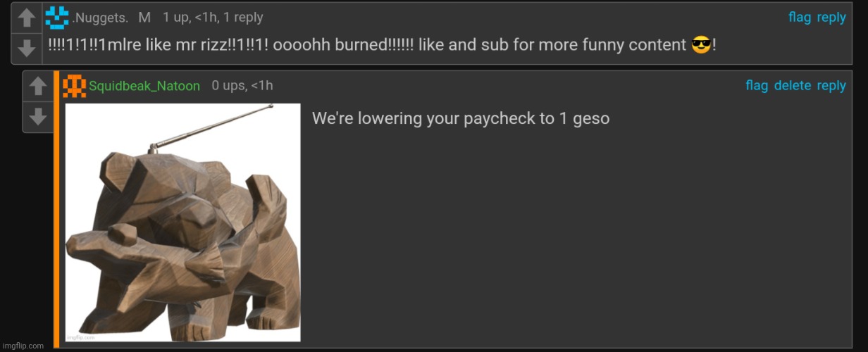Click the orange pixel avatar of Squidbeak_Natoon
This screenshot has width=868, height=352.
coord(75,86)
